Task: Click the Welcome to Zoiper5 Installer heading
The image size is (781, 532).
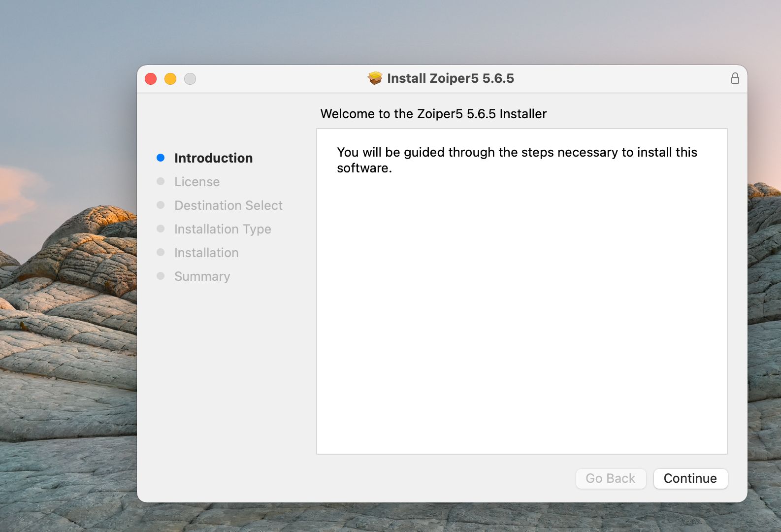Action: 433,114
